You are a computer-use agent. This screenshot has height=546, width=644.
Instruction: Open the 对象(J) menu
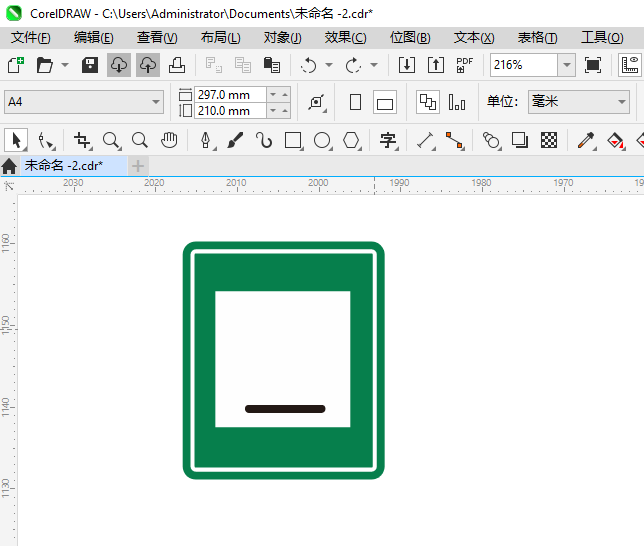pos(283,37)
